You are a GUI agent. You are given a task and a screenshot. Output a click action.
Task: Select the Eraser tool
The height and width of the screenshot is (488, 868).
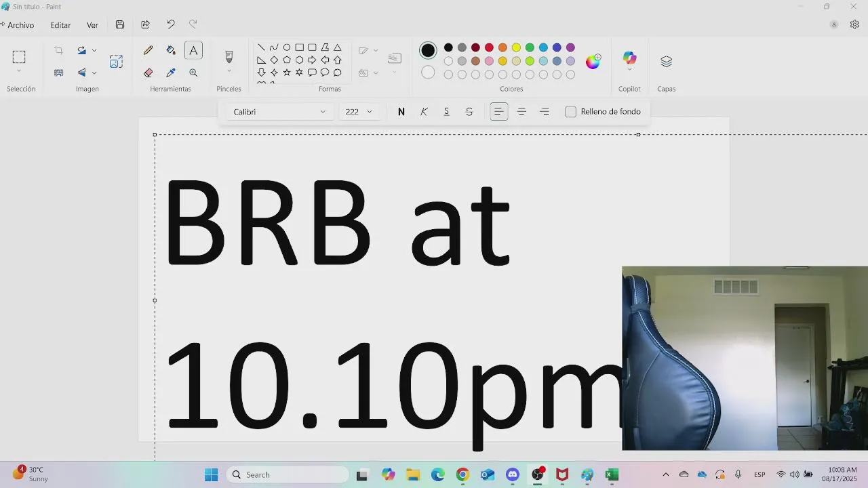(x=149, y=73)
